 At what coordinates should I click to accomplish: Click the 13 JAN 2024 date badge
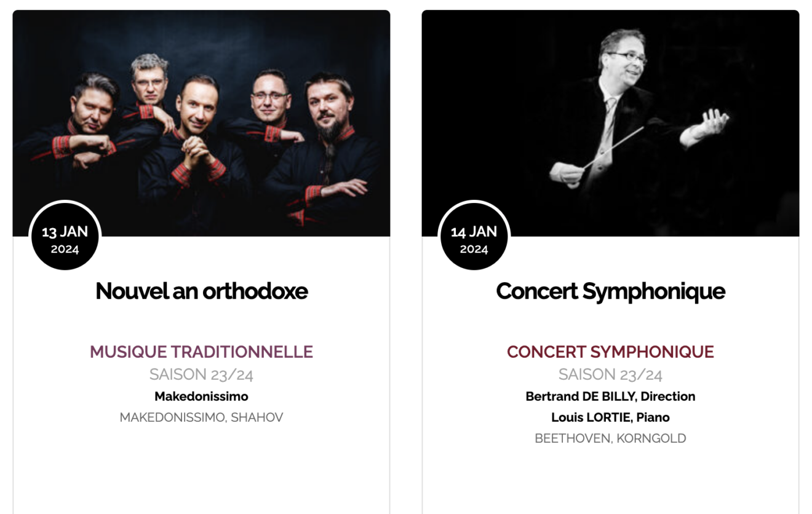click(65, 236)
